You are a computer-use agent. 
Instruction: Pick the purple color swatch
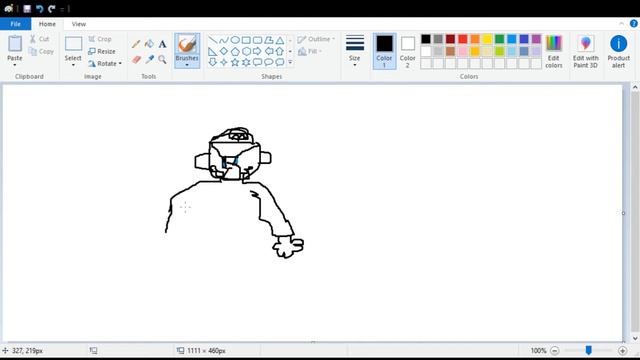pyautogui.click(x=536, y=39)
